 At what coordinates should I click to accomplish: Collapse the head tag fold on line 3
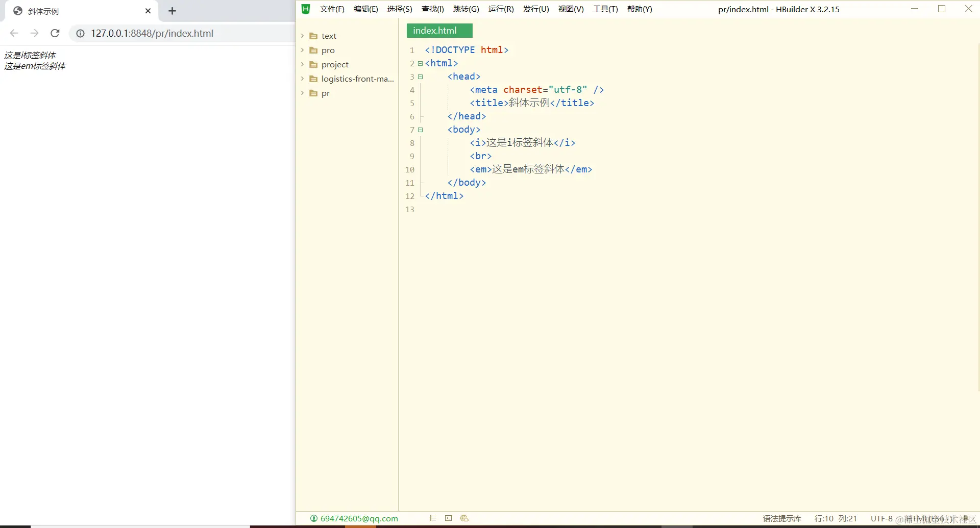420,77
